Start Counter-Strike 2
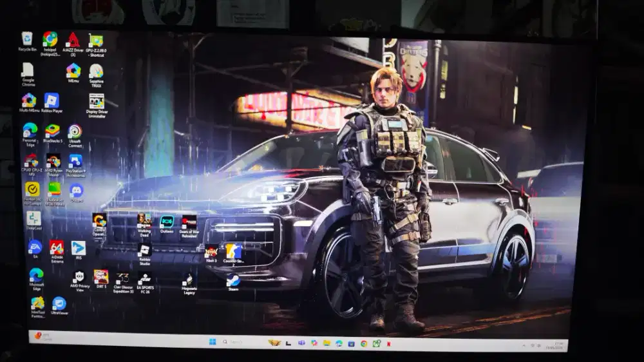Image resolution: width=644 pixels, height=362 pixels. tap(233, 255)
